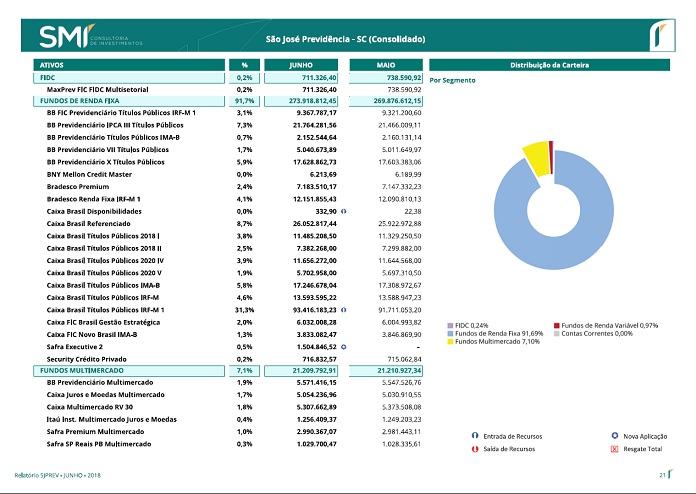Click Caixa Brasil Títulos Públicos 2020 V
696x494 pixels.
point(104,273)
